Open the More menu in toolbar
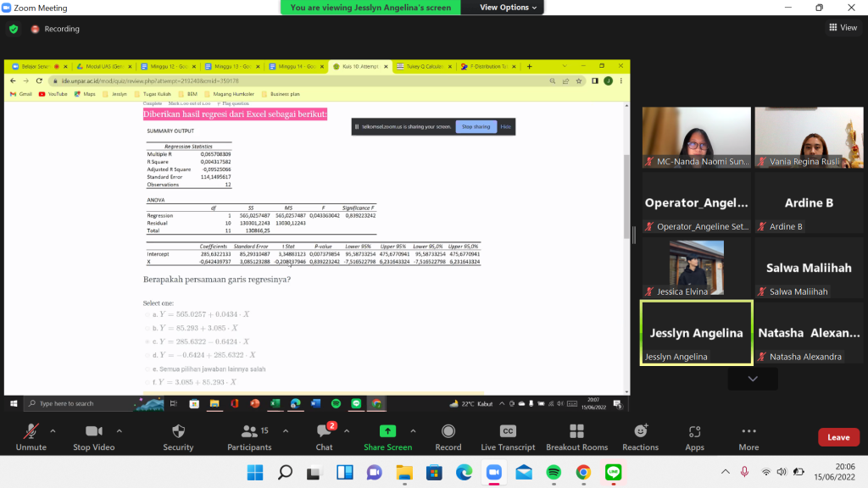This screenshot has width=868, height=488. [x=748, y=435]
